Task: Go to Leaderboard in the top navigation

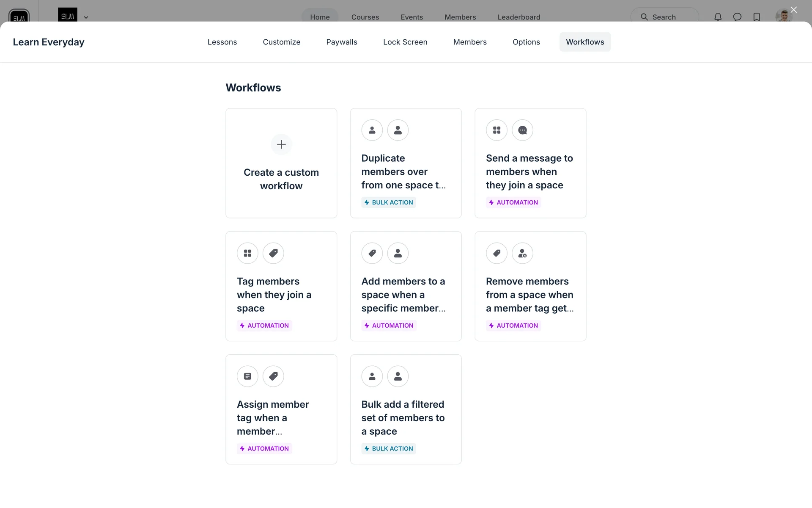Action: pyautogui.click(x=518, y=17)
